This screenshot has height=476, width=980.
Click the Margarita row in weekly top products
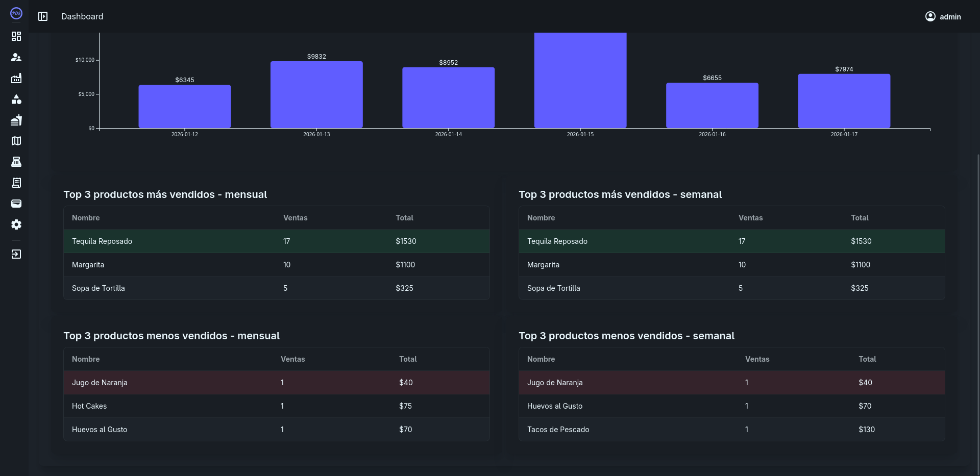pos(731,264)
